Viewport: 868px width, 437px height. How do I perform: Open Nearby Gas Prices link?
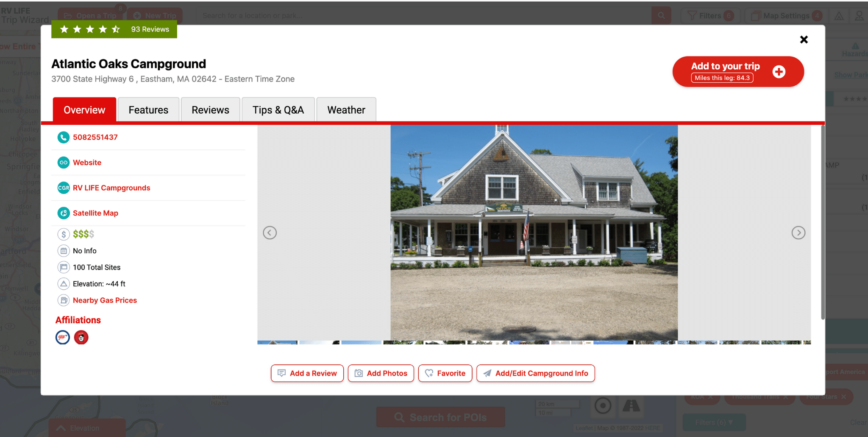[x=105, y=300]
